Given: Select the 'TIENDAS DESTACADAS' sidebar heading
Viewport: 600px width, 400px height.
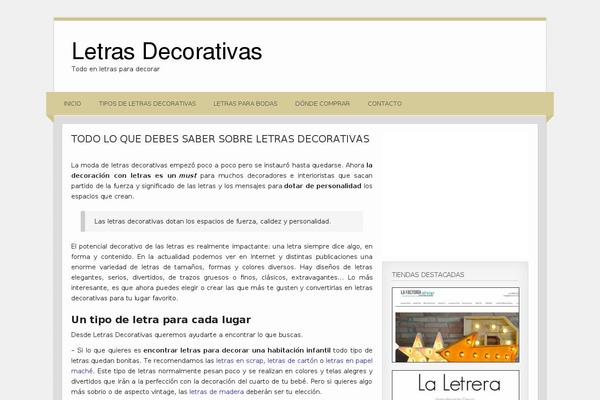Looking at the screenshot, I should pyautogui.click(x=428, y=275).
